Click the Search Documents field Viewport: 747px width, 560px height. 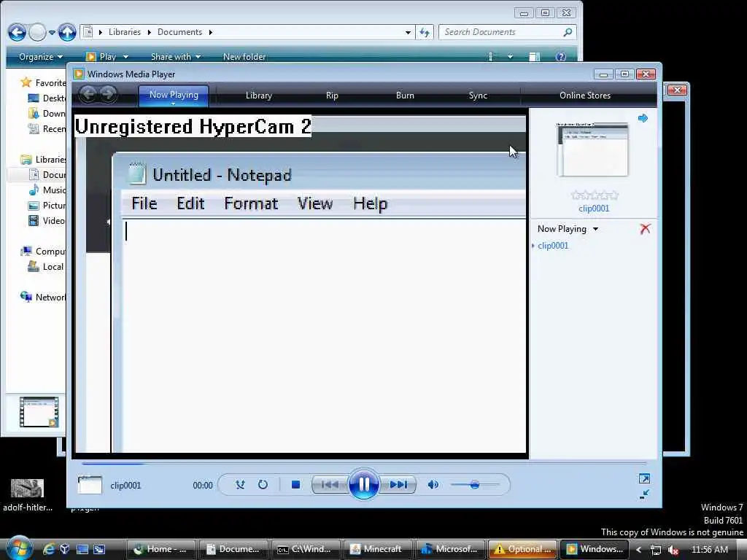pyautogui.click(x=508, y=32)
